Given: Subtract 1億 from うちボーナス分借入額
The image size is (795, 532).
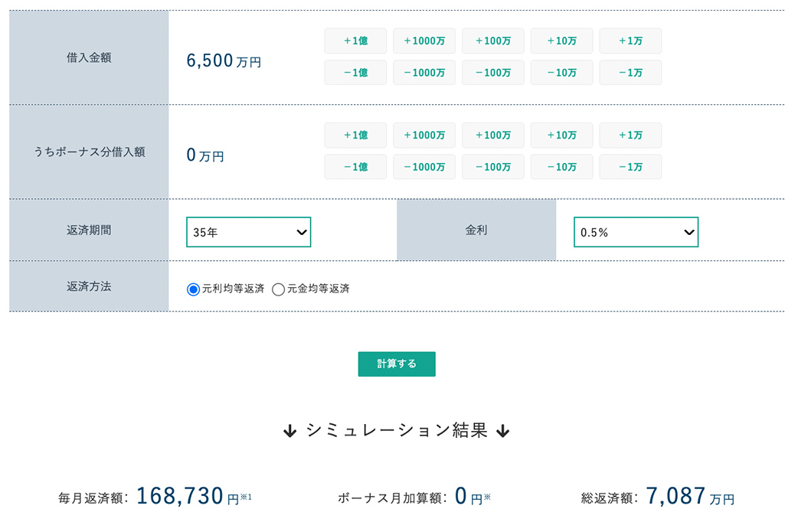Looking at the screenshot, I should point(355,167).
